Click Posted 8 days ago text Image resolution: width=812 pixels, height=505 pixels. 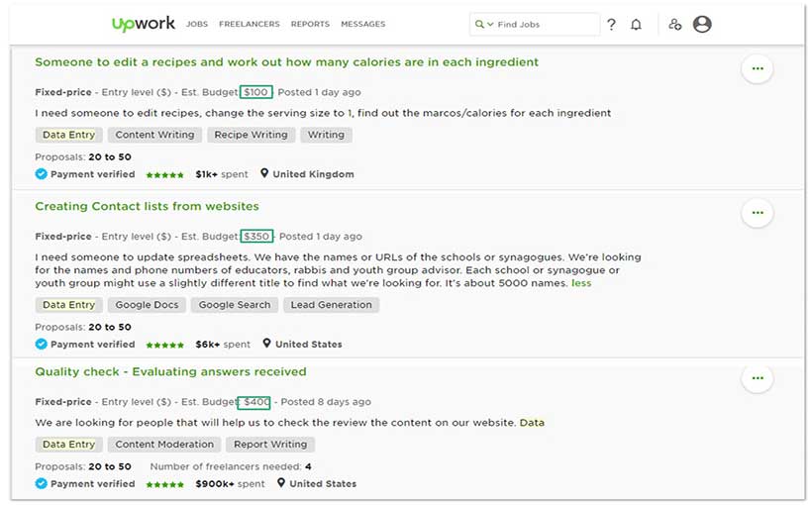326,402
